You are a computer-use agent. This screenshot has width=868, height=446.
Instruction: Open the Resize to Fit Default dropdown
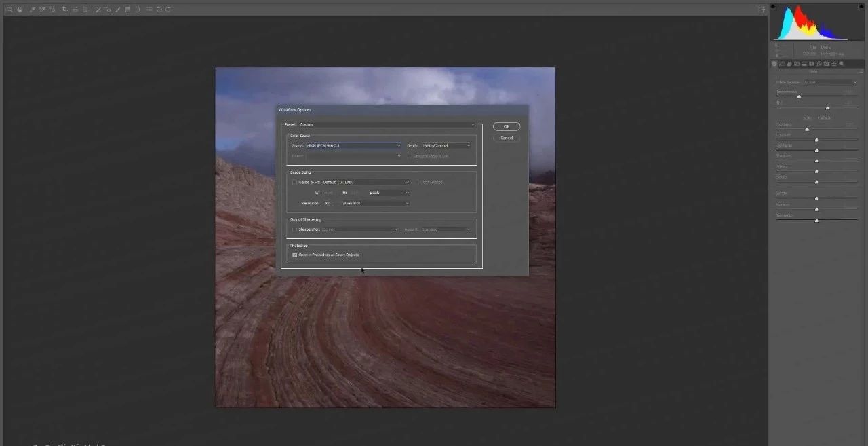tap(366, 182)
